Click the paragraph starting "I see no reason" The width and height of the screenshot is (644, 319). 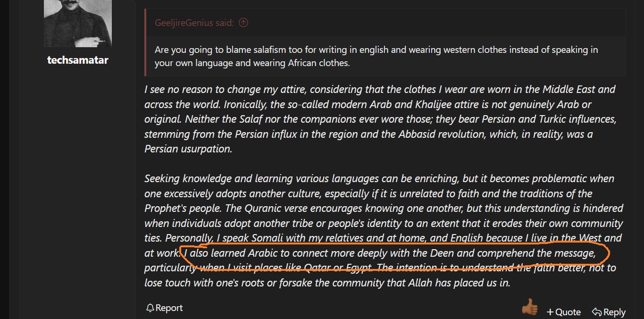coord(380,119)
